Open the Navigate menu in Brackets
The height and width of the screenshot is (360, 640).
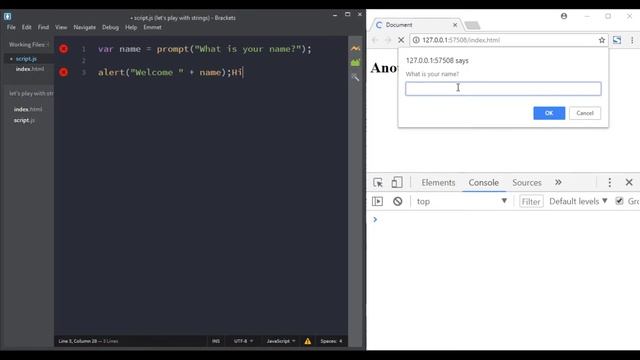[x=84, y=27]
